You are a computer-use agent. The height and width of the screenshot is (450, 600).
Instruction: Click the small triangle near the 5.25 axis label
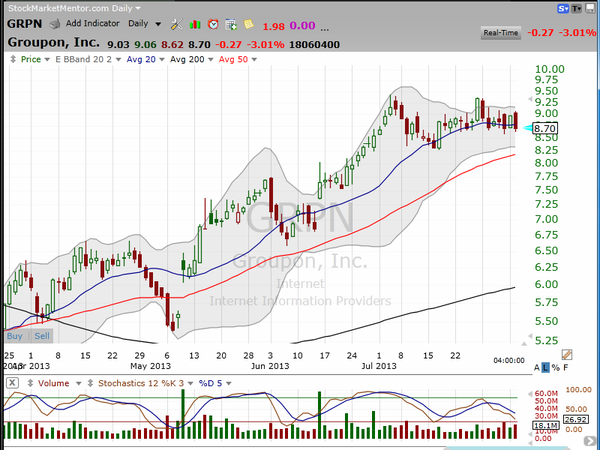pos(530,336)
